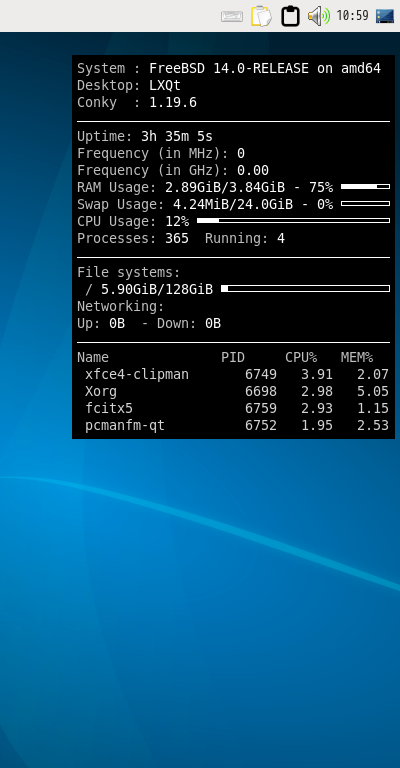Click the RAM usage bar
This screenshot has width=400, height=768.
[365, 187]
